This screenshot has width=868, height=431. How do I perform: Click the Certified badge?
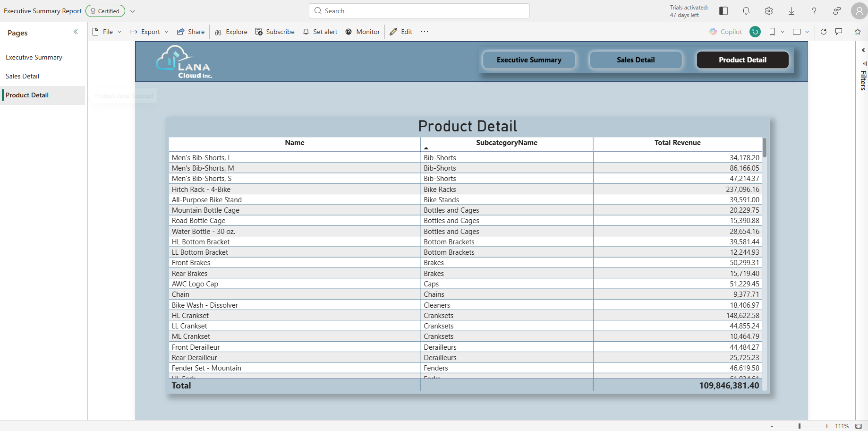pos(105,11)
